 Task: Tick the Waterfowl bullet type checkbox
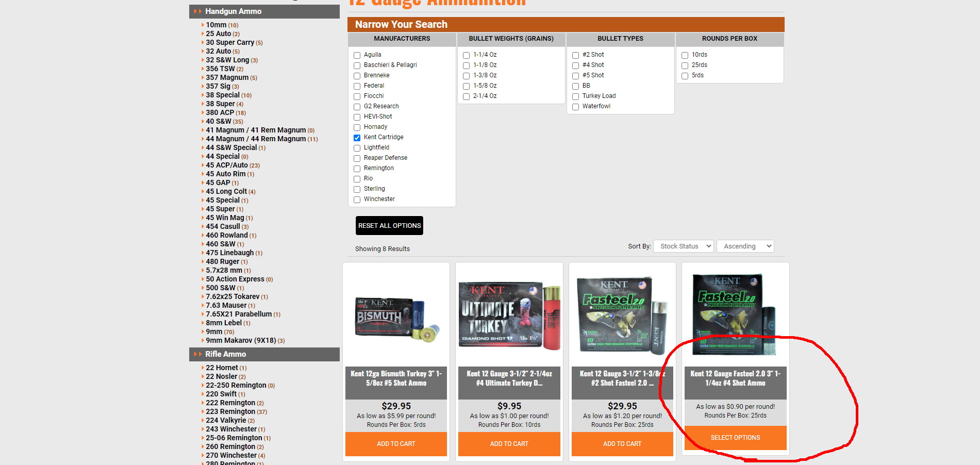(575, 107)
